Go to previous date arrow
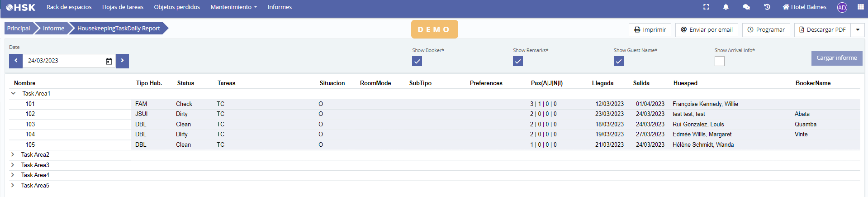Viewport: 868px width, 197px height. tap(16, 61)
